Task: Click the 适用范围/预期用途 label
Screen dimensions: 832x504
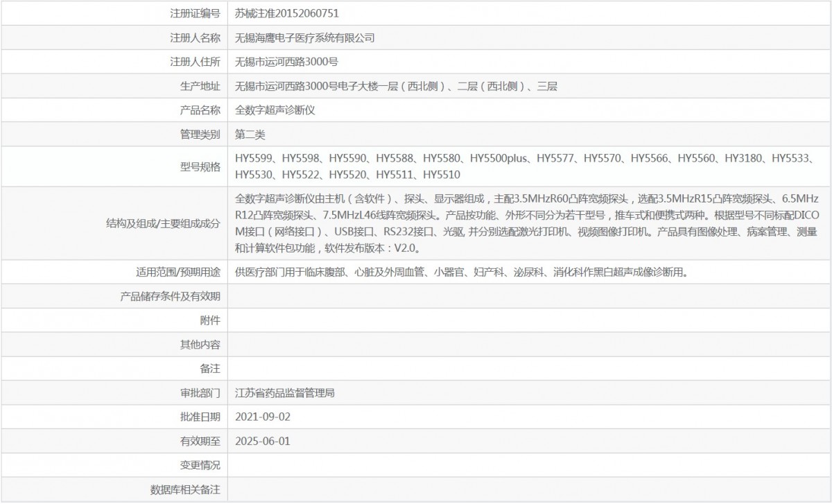Action: [x=178, y=272]
